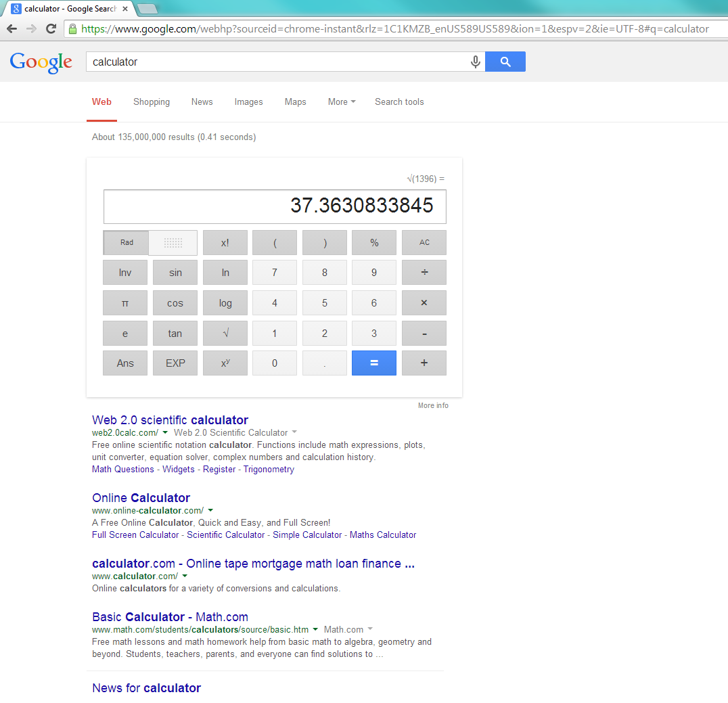The image size is (728, 703).
Task: Switch to the Maps tab
Action: pyautogui.click(x=295, y=101)
